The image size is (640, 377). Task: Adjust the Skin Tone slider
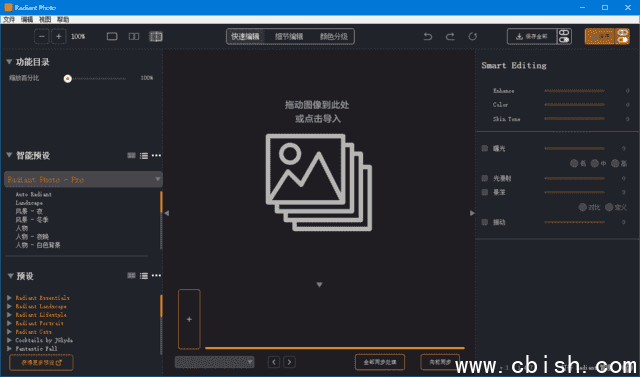574,119
